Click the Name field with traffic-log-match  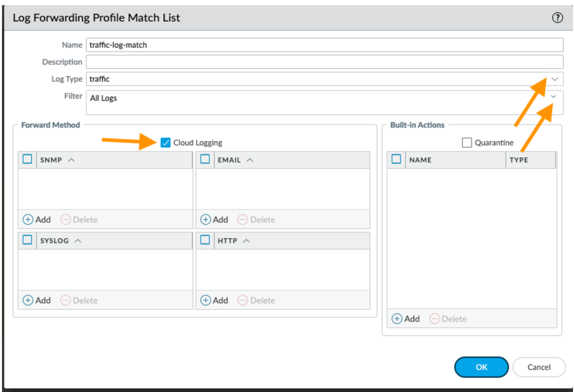click(x=324, y=45)
